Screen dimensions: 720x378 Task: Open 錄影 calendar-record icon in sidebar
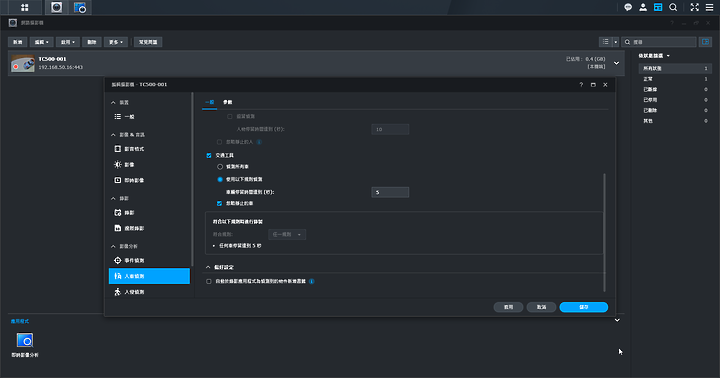tap(118, 213)
